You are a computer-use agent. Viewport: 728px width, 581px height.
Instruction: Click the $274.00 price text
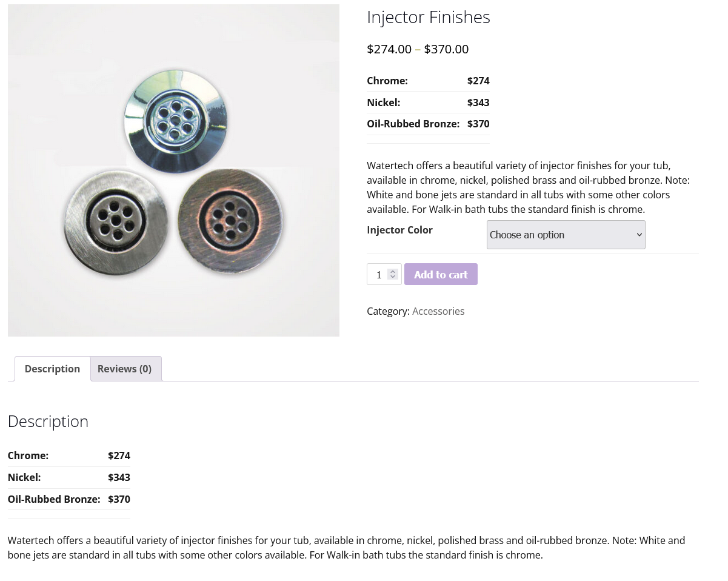[389, 49]
